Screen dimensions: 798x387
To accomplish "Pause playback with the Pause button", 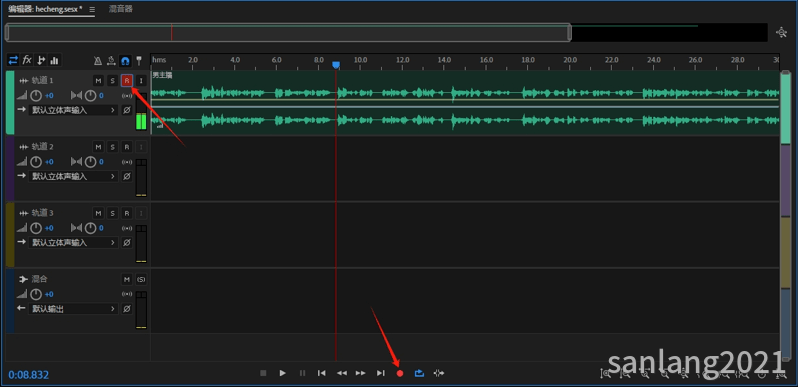I will point(302,373).
